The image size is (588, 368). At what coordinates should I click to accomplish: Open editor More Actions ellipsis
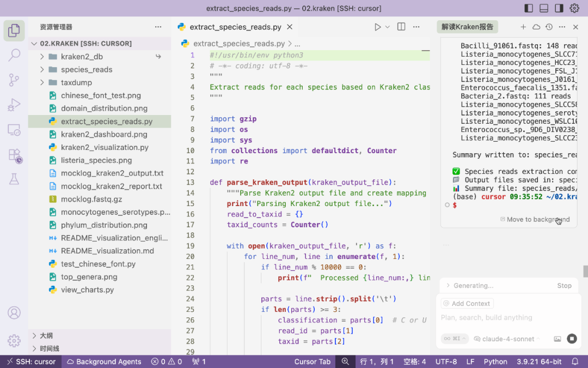pyautogui.click(x=416, y=27)
